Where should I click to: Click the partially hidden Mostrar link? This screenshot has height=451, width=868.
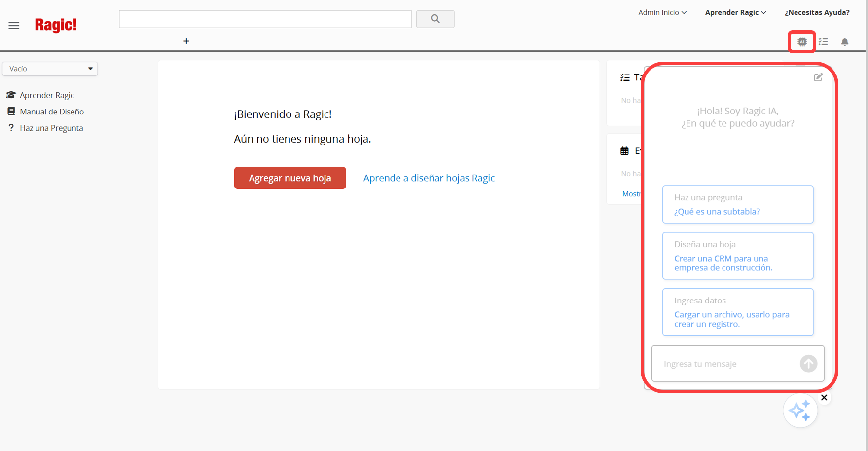point(632,194)
